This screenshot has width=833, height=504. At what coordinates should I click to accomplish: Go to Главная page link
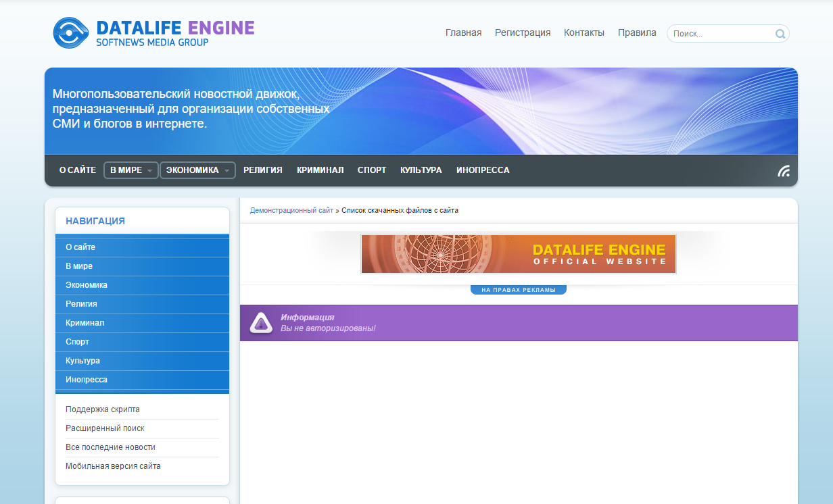[463, 32]
